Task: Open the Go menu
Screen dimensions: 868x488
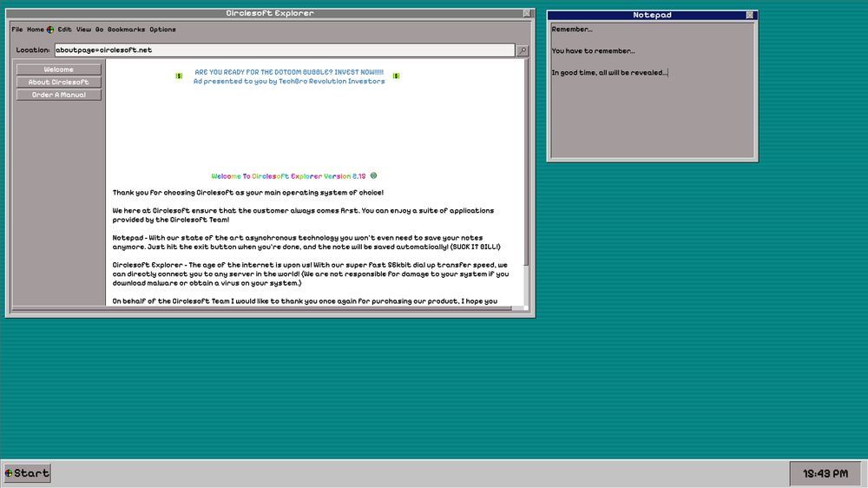Action: (99, 30)
